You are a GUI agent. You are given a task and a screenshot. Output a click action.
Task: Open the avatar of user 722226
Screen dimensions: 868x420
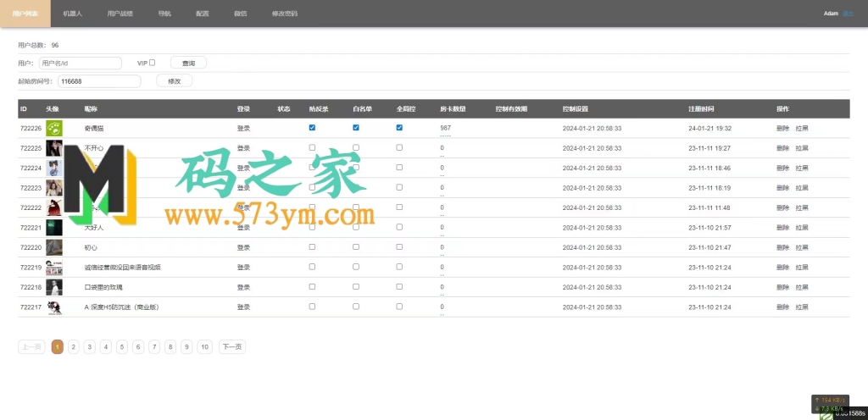click(x=54, y=128)
